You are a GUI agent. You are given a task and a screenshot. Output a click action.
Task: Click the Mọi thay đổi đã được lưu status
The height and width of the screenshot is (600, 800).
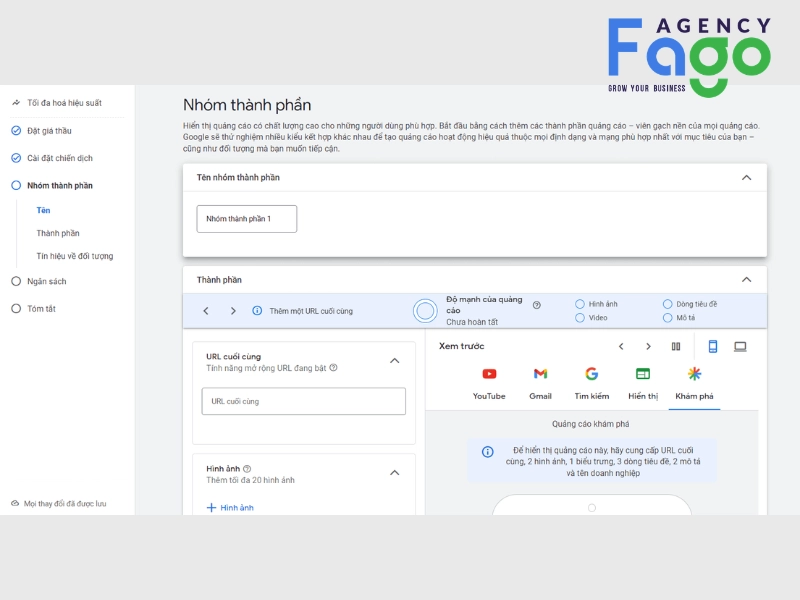(65, 504)
